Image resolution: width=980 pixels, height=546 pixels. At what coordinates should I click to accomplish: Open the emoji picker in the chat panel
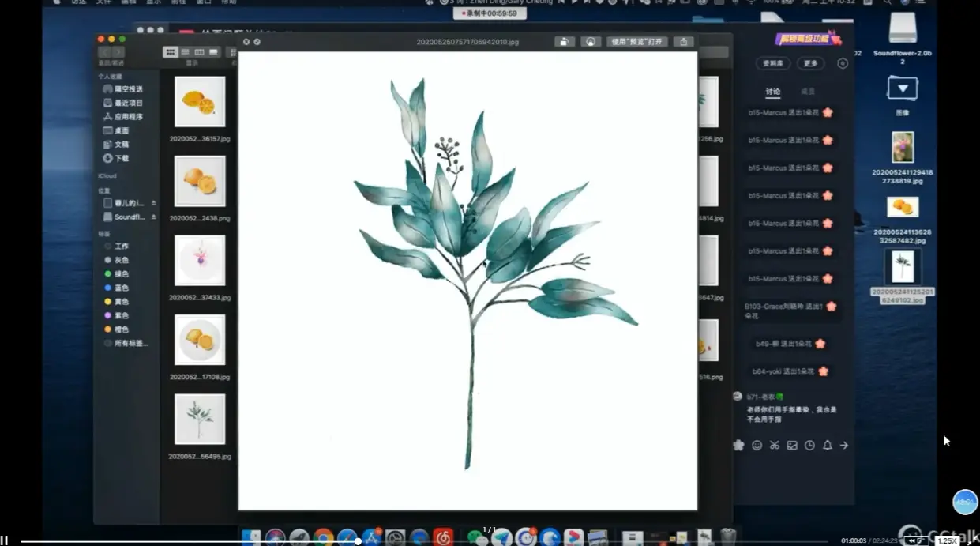(x=757, y=445)
